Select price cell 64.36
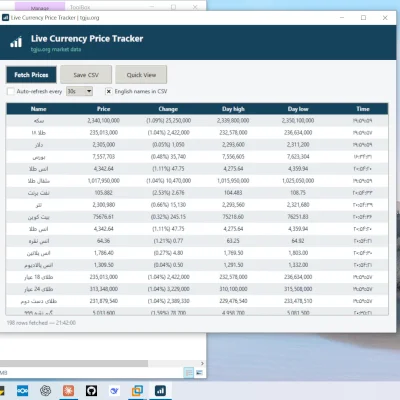 [x=103, y=241]
